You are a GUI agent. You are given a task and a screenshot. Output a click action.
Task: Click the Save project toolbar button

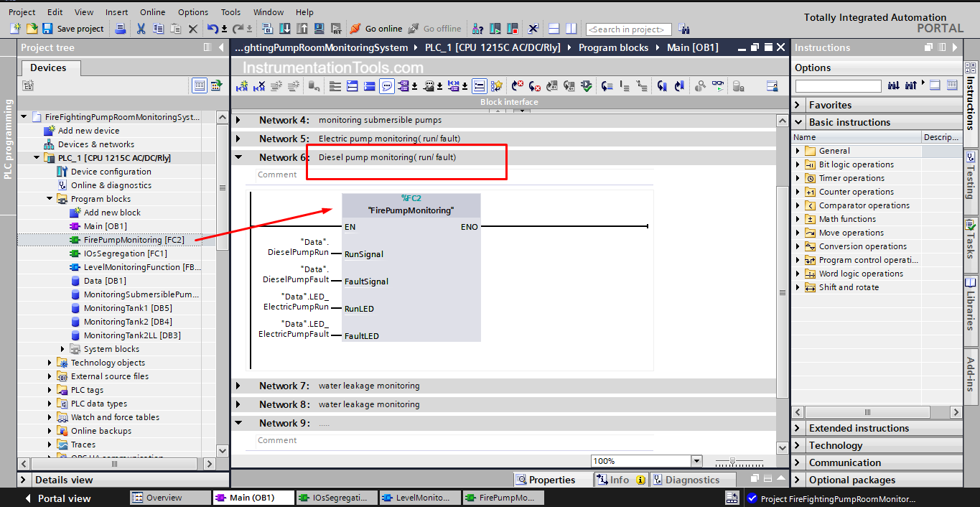click(73, 29)
